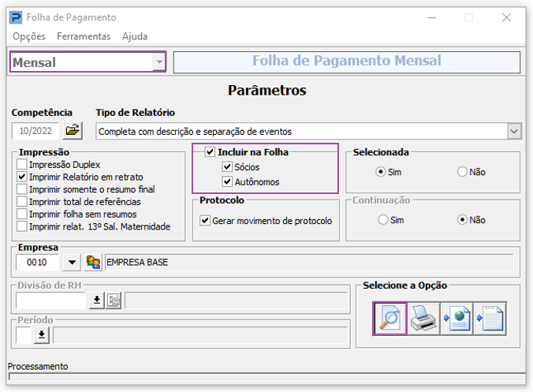Click the preview magnifier icon
Image resolution: width=533 pixels, height=392 pixels.
click(389, 319)
